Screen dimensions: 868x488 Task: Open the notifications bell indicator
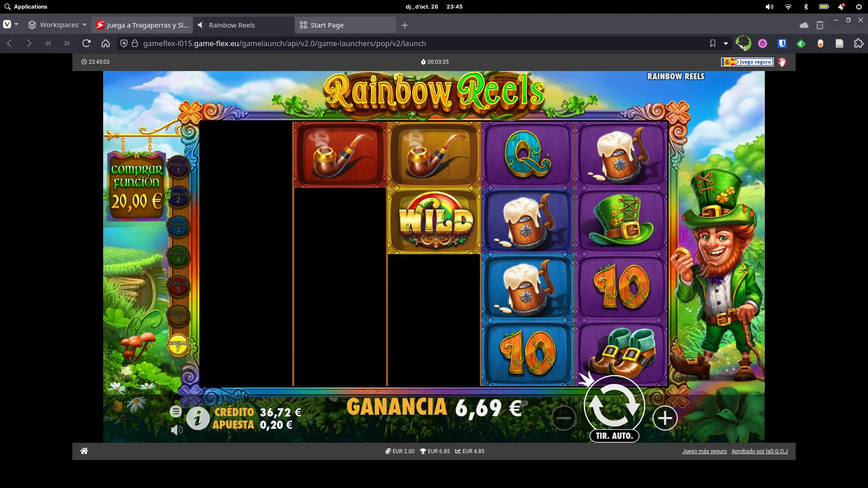pyautogui.click(x=841, y=7)
